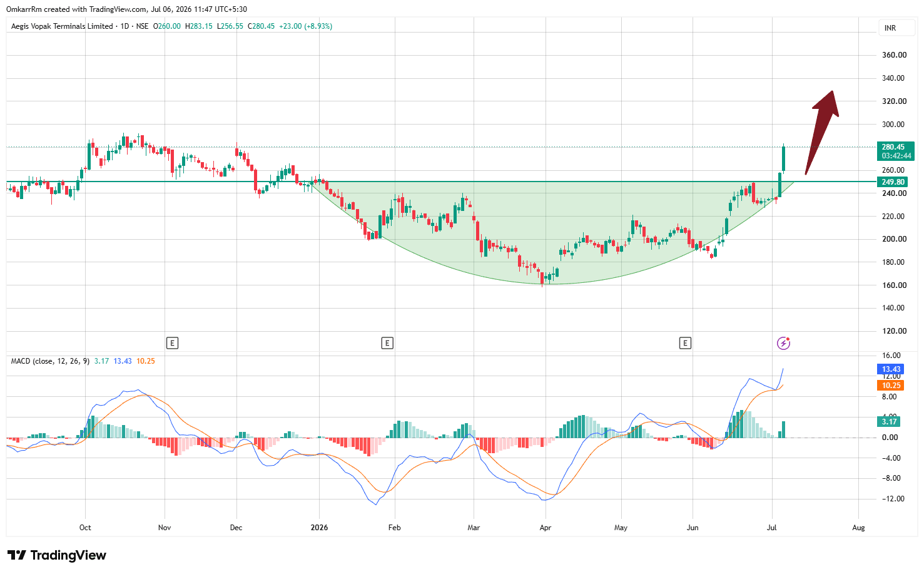Click the 140.00 price scale label
This screenshot has height=574, width=924.
coord(894,308)
